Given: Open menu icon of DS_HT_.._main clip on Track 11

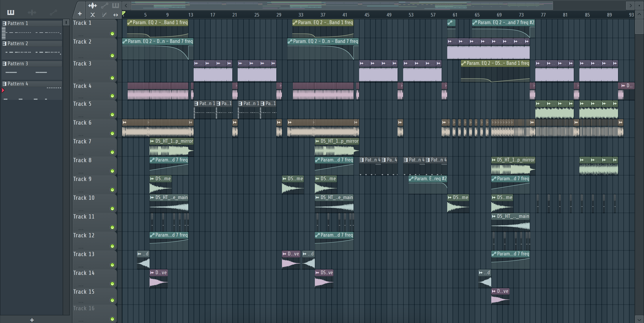Looking at the screenshot, I should point(494,217).
